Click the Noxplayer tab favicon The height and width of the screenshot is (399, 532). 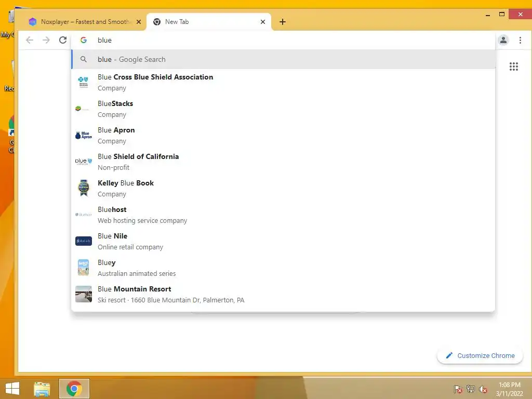click(33, 22)
